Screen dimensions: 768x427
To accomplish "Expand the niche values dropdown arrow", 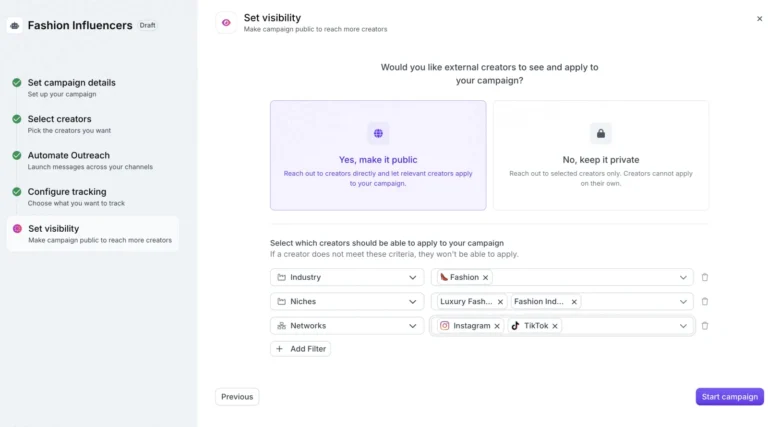I will pyautogui.click(x=683, y=302).
